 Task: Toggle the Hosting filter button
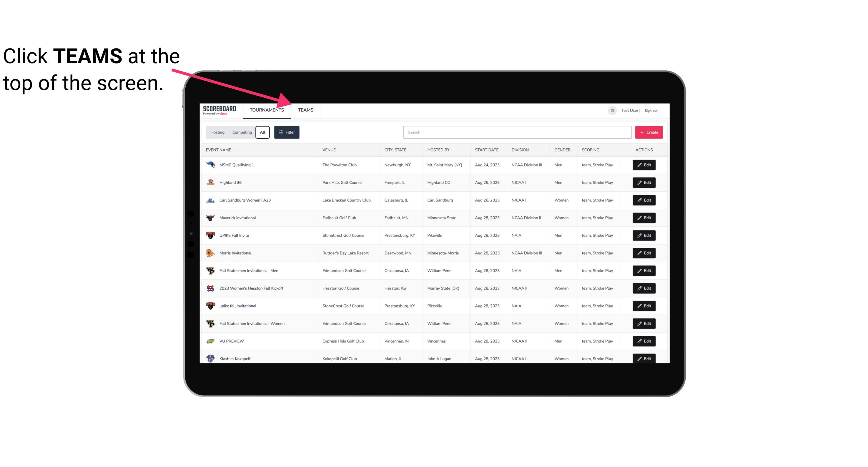click(217, 132)
